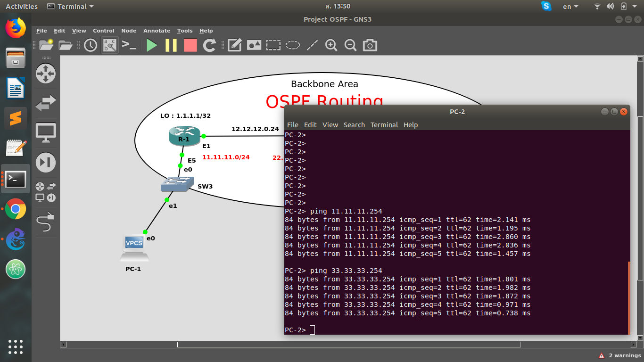Browse routers in the device panel

tap(46, 74)
